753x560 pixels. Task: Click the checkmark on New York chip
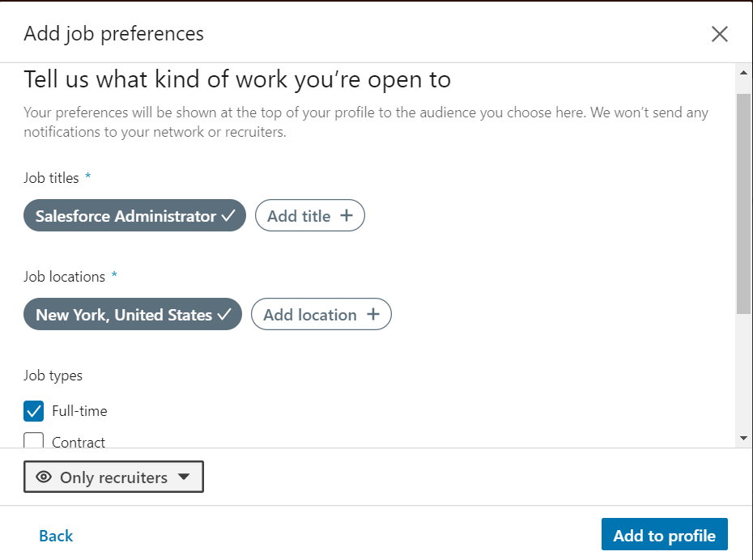[x=224, y=315]
